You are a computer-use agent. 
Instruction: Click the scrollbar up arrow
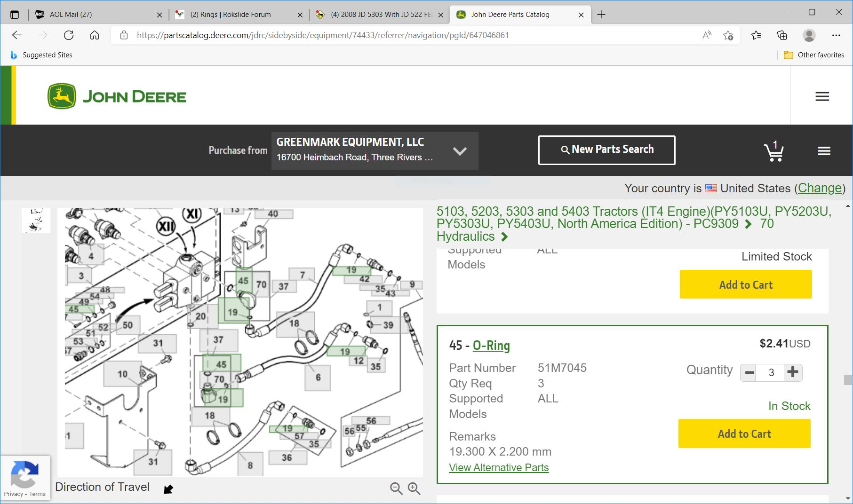point(848,206)
